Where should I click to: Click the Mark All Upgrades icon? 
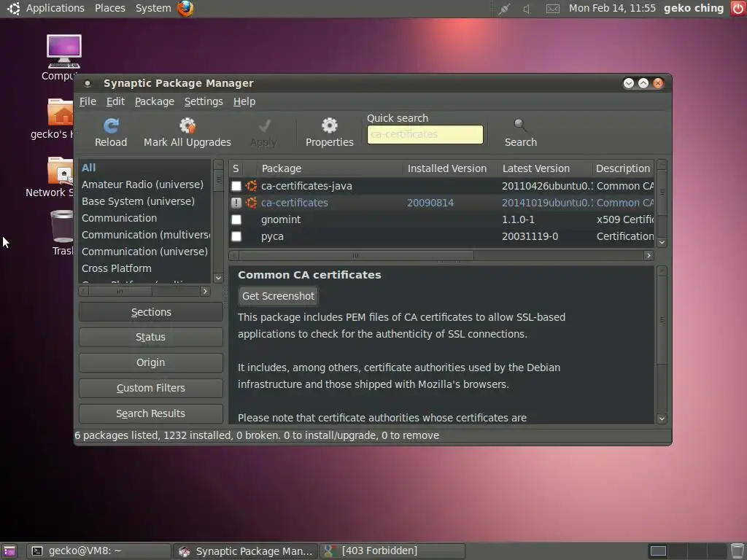click(187, 125)
